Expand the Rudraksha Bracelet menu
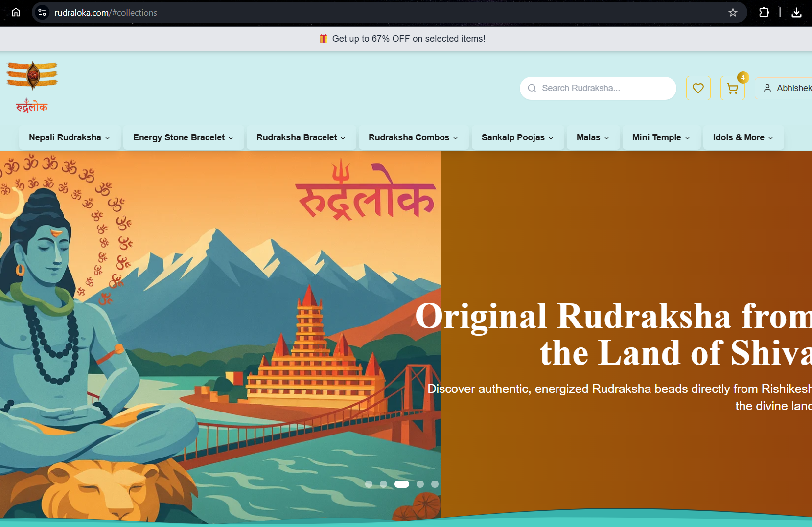 301,137
